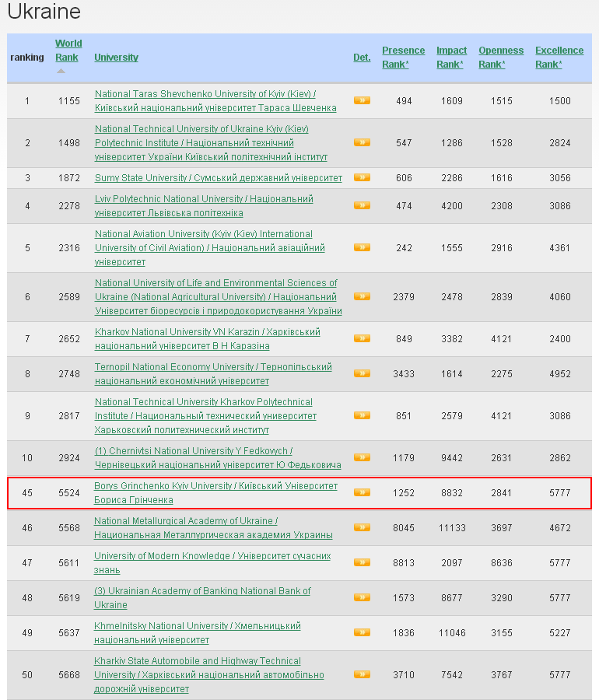Click the Det. column header

click(362, 57)
